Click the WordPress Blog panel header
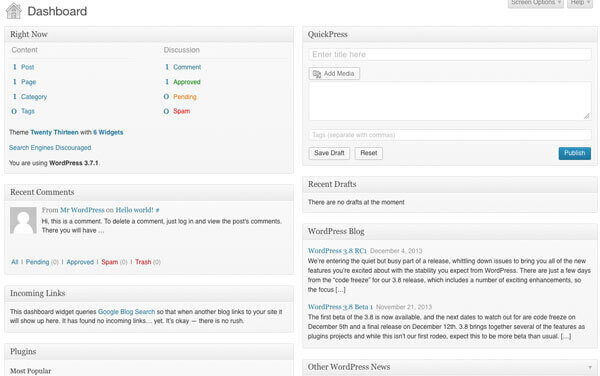Image resolution: width=600 pixels, height=376 pixels. click(450, 231)
